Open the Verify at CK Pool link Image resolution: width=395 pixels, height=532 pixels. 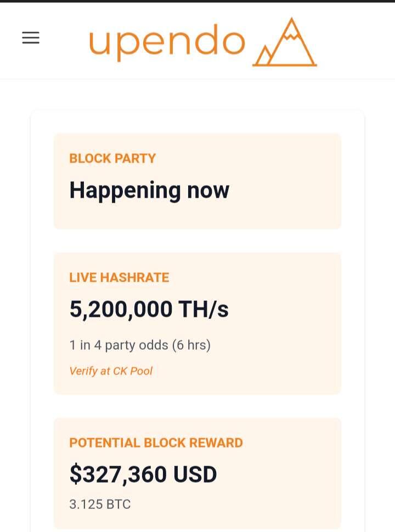tap(111, 371)
